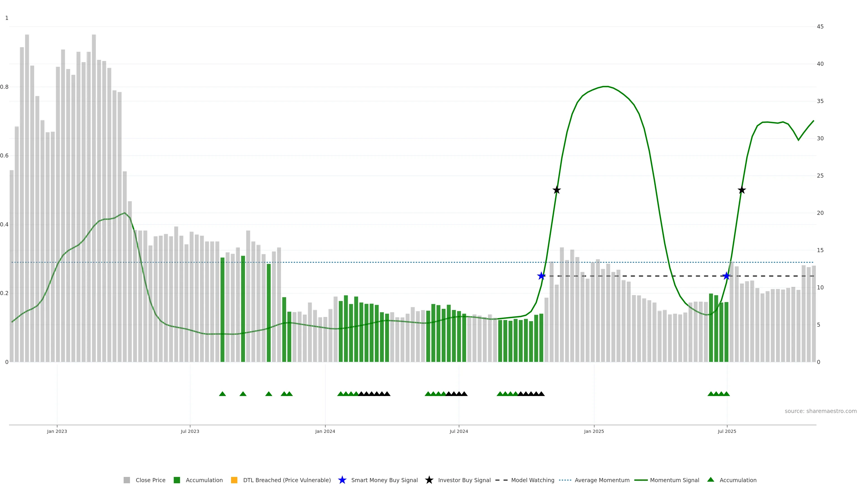
Task: Click the gray Close Price legend swatch
Action: tap(127, 480)
